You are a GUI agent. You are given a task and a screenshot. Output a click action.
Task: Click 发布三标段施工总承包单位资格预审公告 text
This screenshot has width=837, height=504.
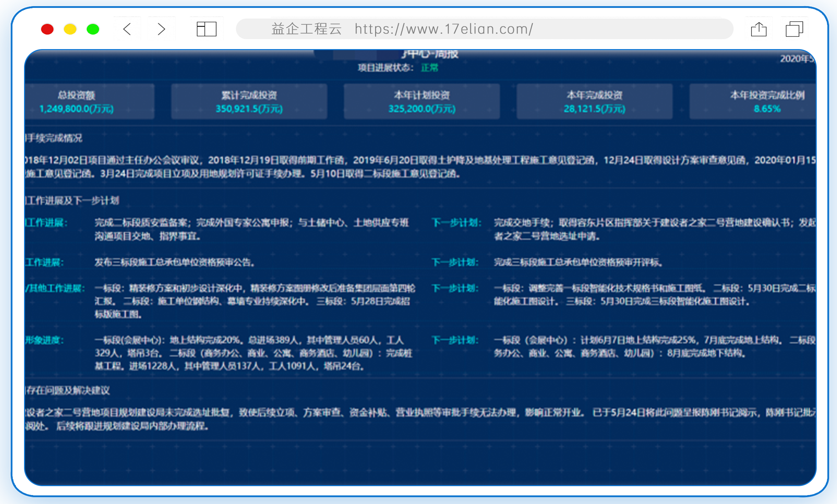click(x=174, y=263)
